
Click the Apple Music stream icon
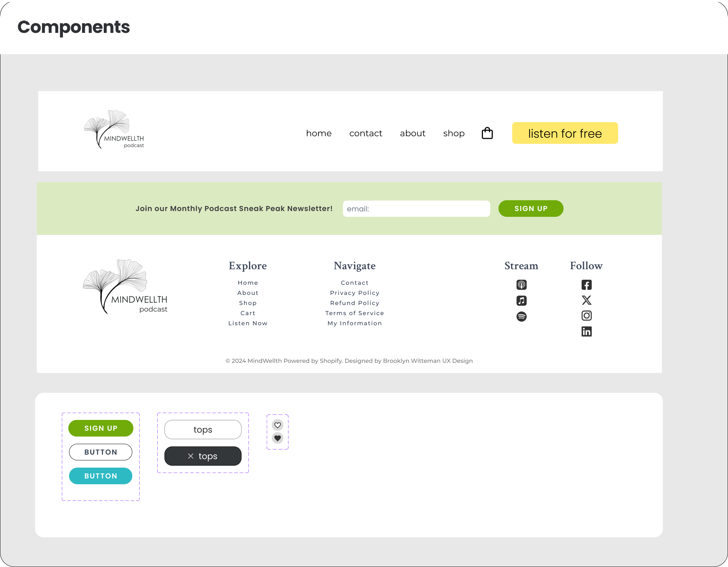pos(521,301)
